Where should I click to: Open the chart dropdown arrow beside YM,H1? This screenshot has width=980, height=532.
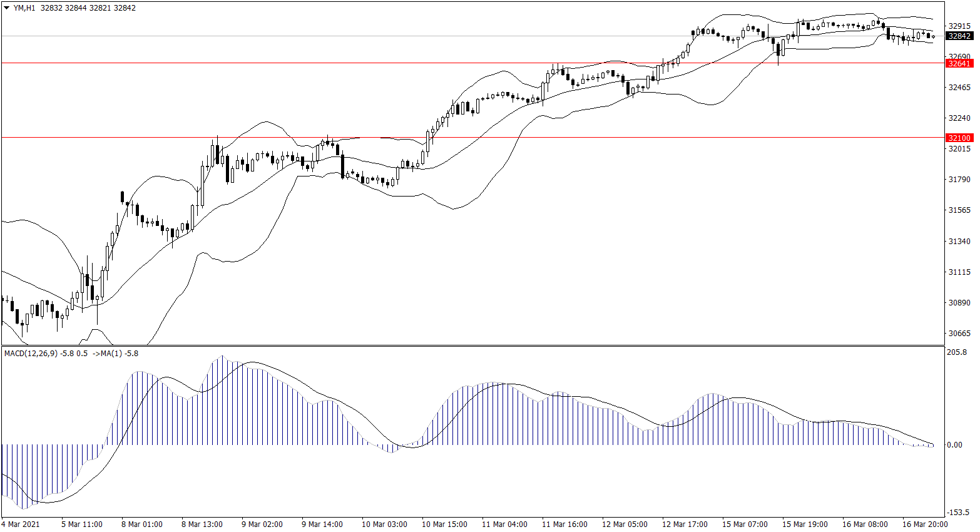point(6,8)
